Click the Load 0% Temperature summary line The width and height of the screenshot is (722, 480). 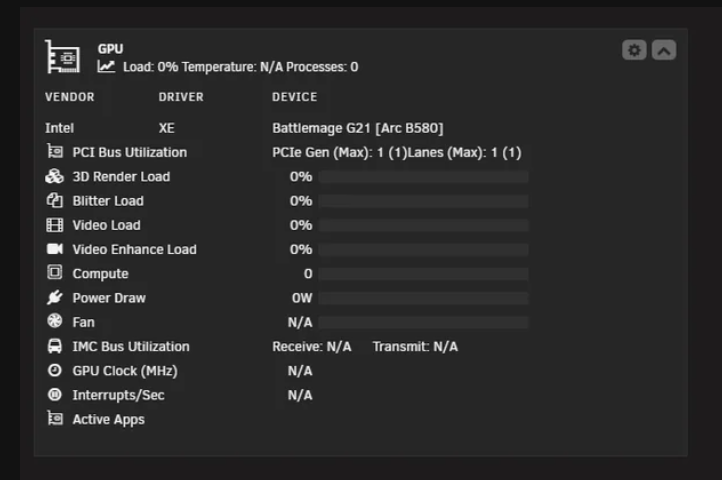[x=240, y=67]
